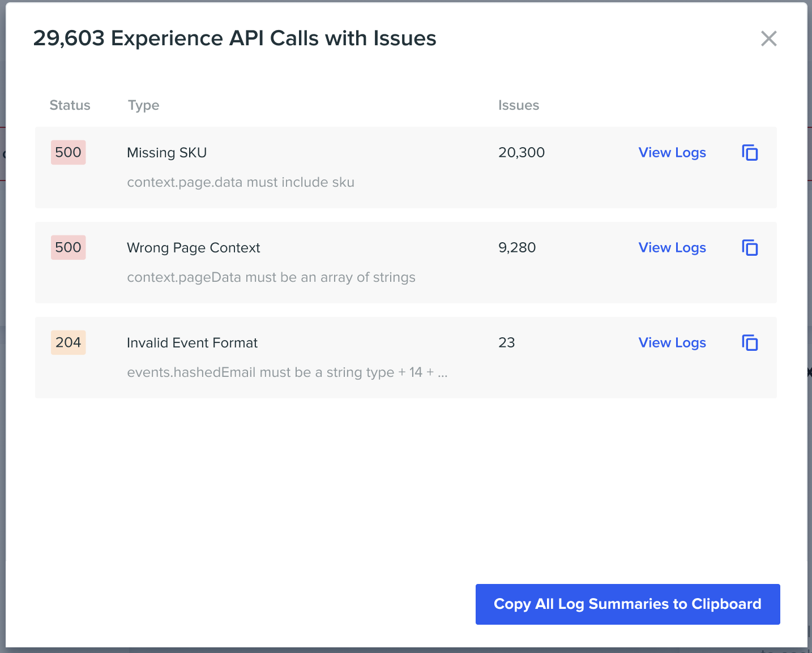Click the Issues column header
The image size is (812, 653).
pyautogui.click(x=519, y=105)
